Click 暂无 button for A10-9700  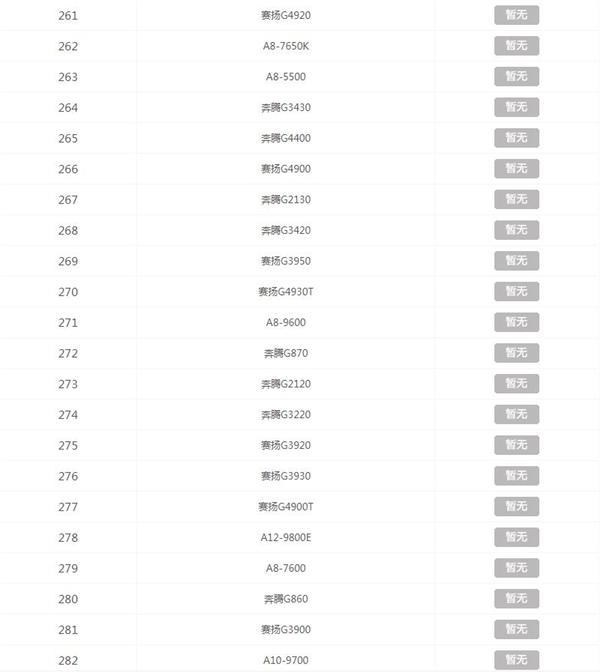click(516, 660)
